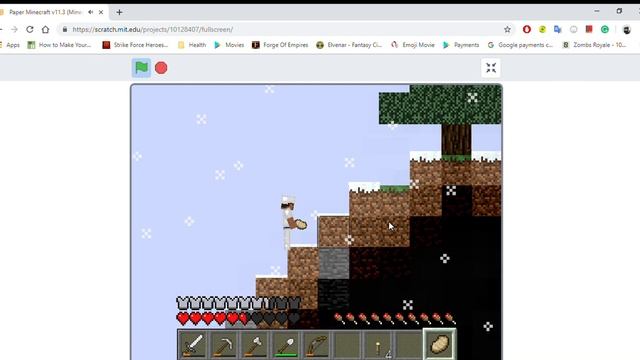Click the stone block under the dirt steps

tap(333, 264)
